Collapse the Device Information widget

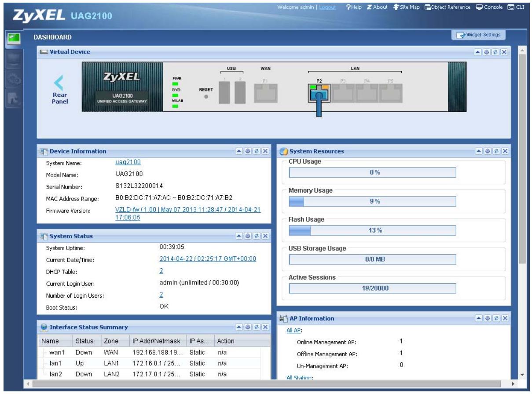(239, 151)
